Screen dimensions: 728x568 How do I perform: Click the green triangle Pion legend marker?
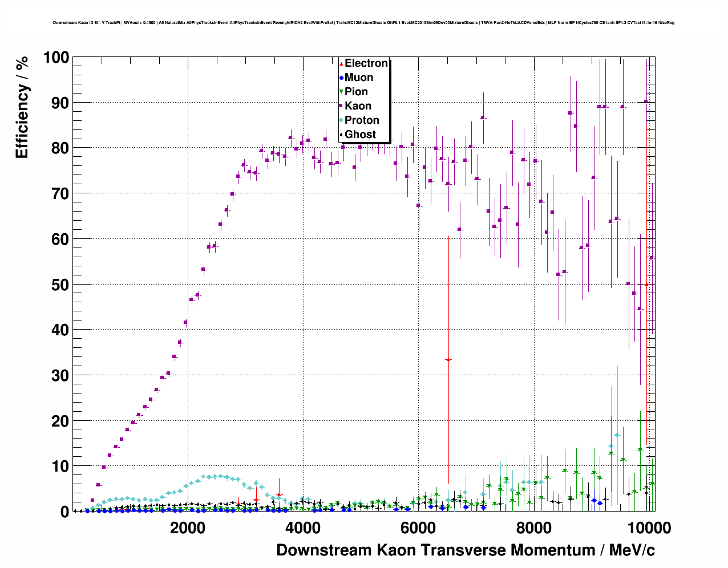tap(341, 92)
